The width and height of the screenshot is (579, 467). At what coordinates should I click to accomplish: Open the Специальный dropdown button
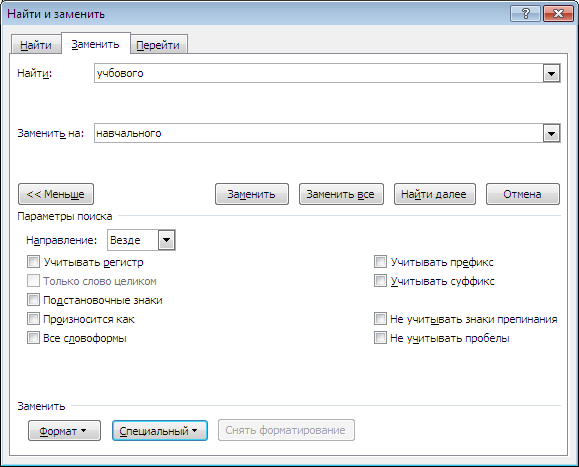160,430
